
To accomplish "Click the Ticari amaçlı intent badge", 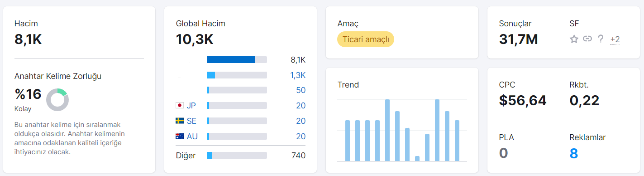I will [366, 39].
